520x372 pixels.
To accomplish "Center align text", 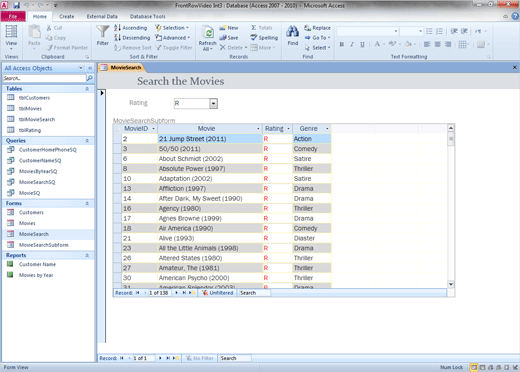I will point(437,44).
